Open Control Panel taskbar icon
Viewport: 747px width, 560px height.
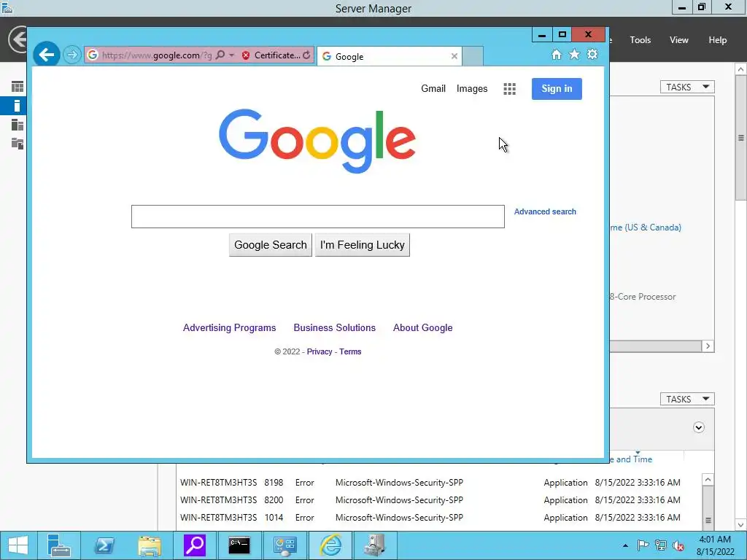click(x=285, y=545)
